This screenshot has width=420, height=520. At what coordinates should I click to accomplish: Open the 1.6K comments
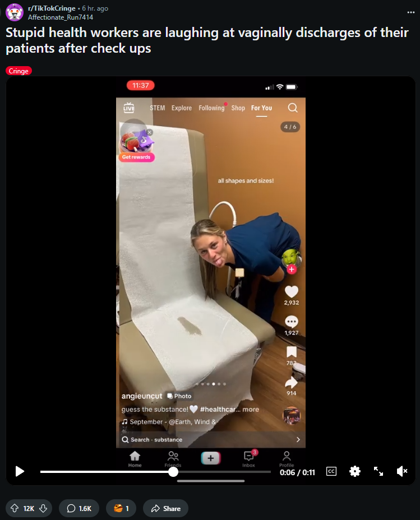(x=79, y=508)
